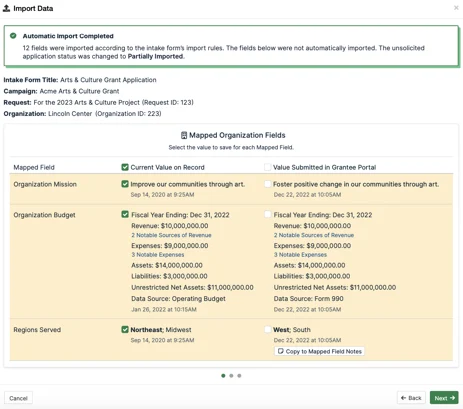Screen dimensions: 463x409
Task: Select the second pagination dot
Action: [231, 376]
